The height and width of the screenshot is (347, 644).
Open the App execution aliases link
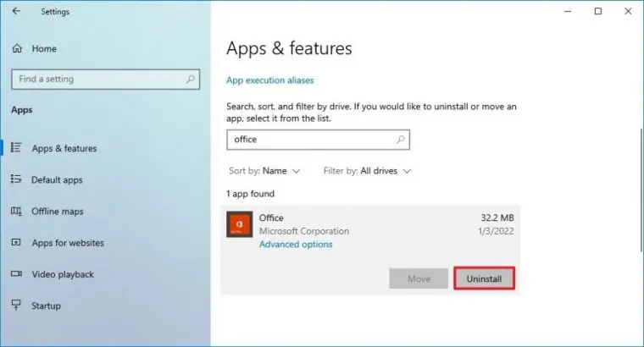tap(269, 80)
